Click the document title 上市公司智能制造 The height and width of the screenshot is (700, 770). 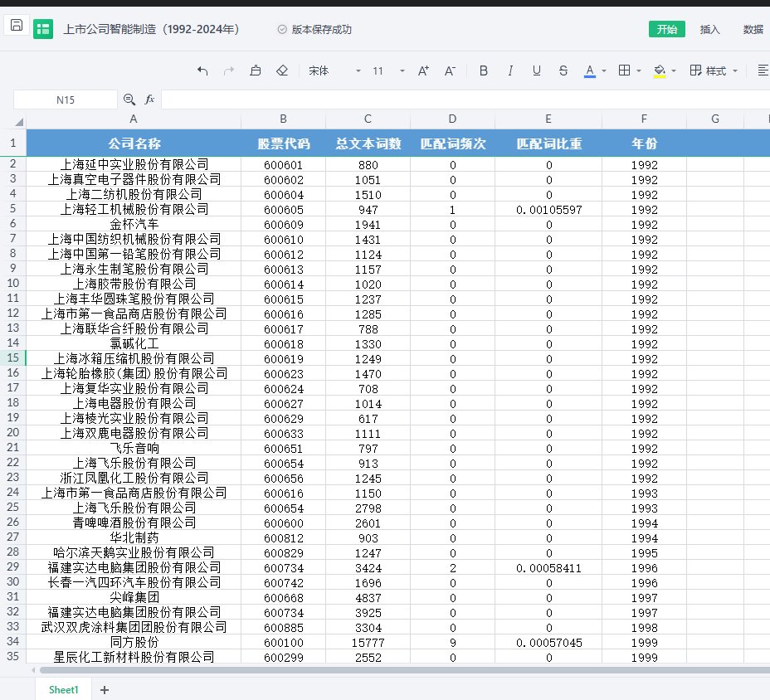coord(151,30)
